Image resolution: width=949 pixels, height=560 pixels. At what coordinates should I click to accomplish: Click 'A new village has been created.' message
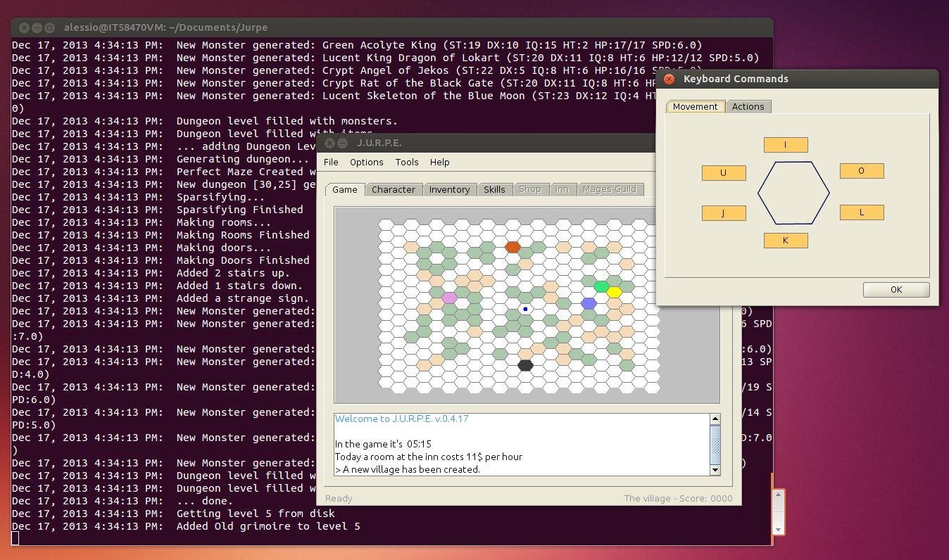click(408, 469)
